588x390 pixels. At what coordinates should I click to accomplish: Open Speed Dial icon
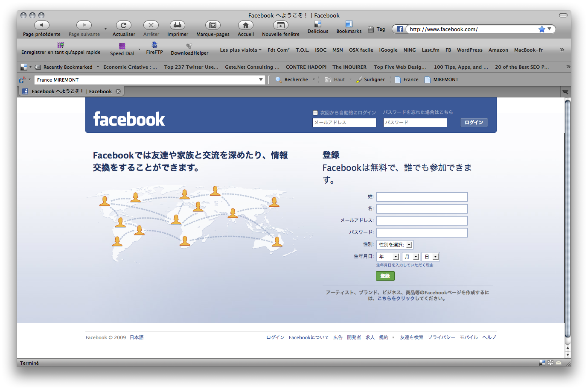(122, 46)
